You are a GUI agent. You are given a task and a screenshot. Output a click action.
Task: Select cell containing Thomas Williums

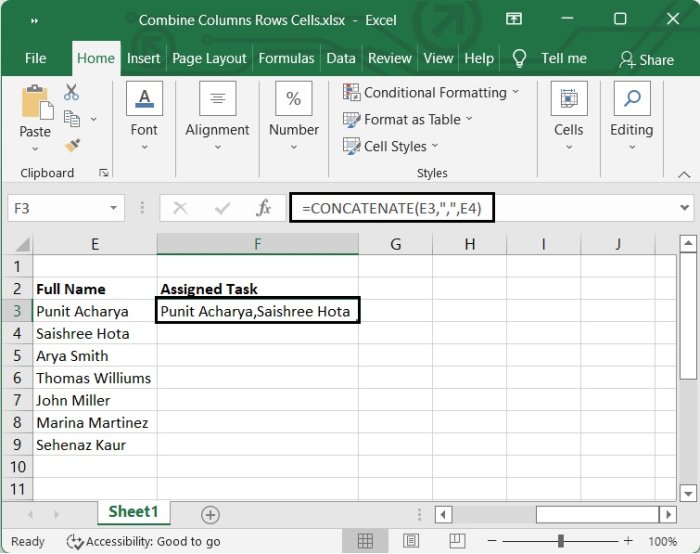95,378
